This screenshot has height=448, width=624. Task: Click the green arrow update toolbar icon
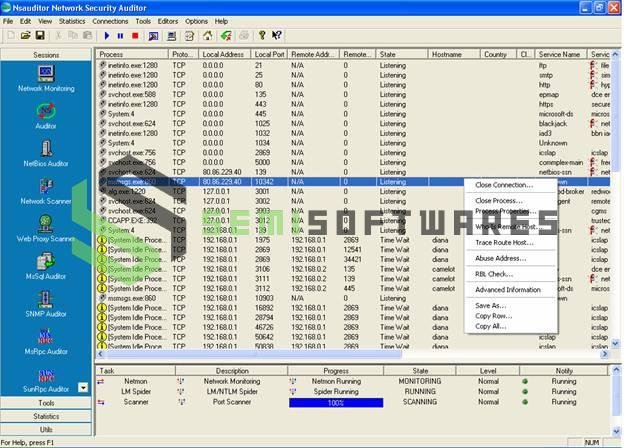[226, 36]
